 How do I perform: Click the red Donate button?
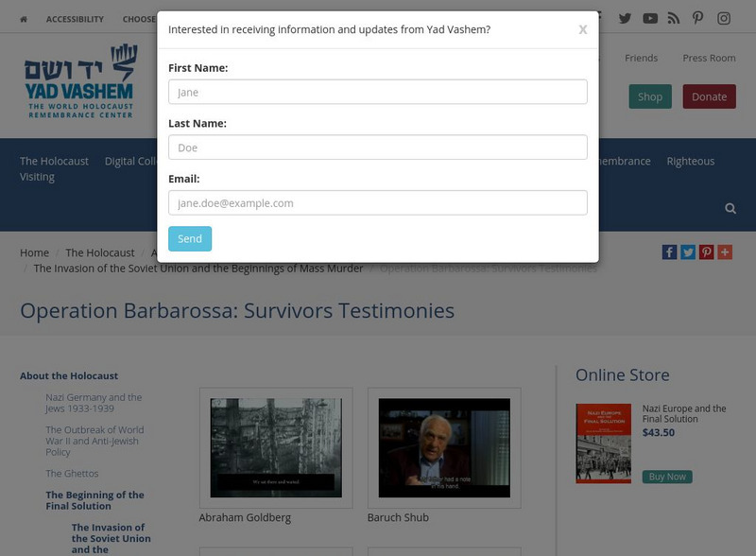tap(710, 96)
